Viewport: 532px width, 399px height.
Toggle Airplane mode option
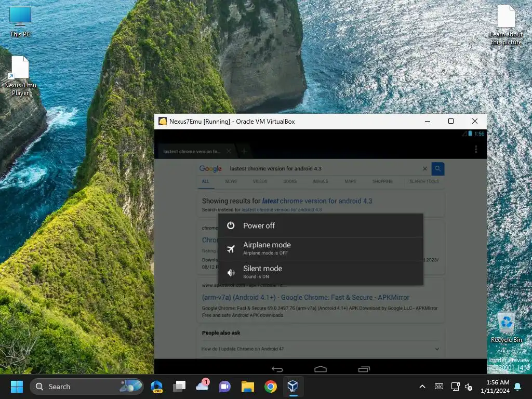[320, 249]
